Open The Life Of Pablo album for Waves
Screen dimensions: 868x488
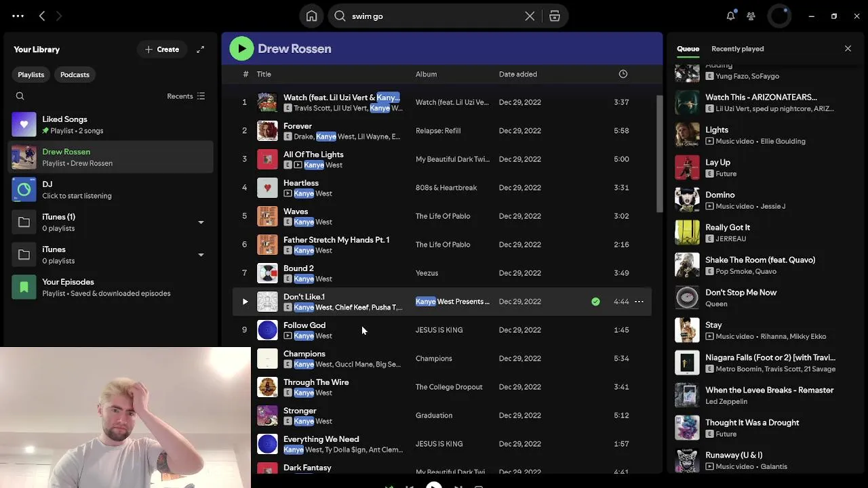[x=443, y=216]
